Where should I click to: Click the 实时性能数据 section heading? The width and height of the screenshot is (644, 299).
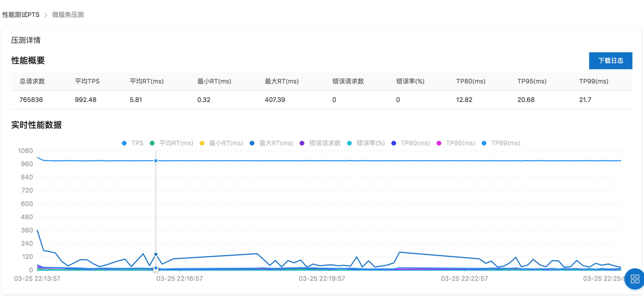tap(36, 125)
